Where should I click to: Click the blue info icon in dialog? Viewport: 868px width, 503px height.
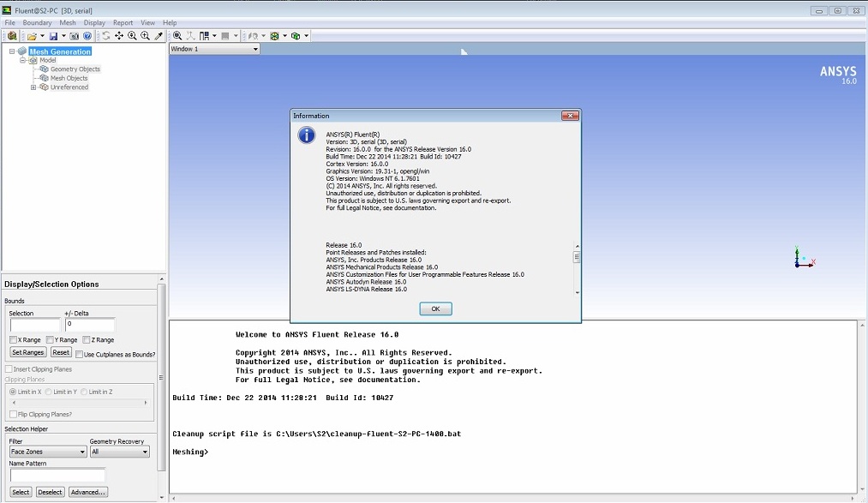307,135
